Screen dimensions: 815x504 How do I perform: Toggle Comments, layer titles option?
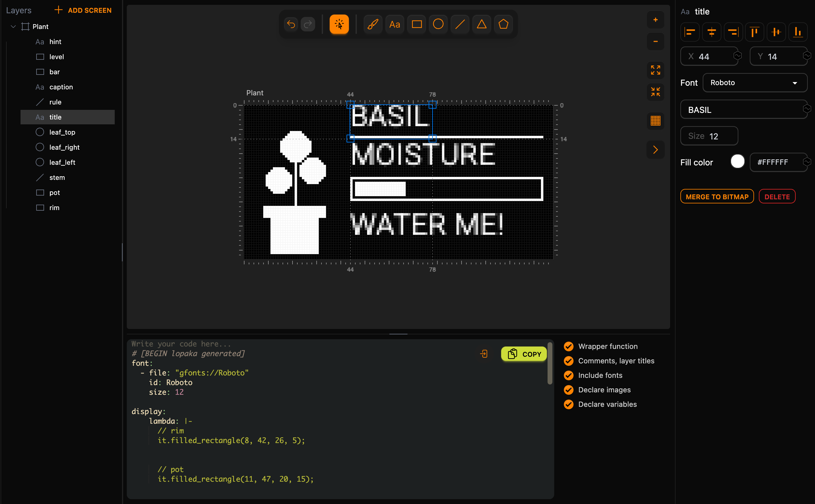point(609,361)
